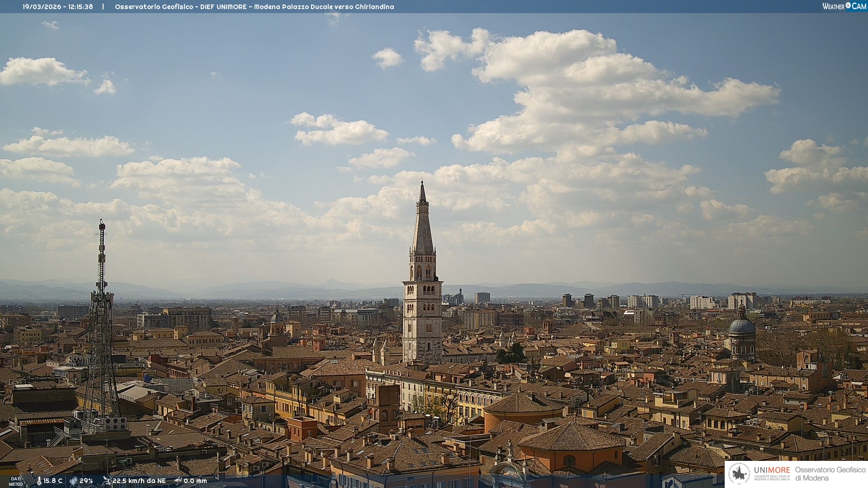The width and height of the screenshot is (868, 488).
Task: Click the WEATHER text in top-right logo
Action: [833, 6]
